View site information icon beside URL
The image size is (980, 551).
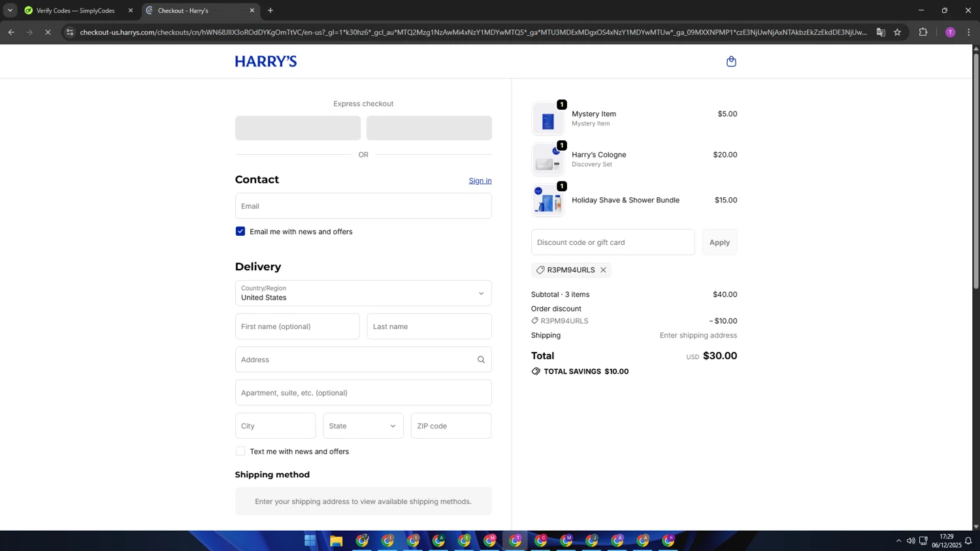[x=70, y=32]
